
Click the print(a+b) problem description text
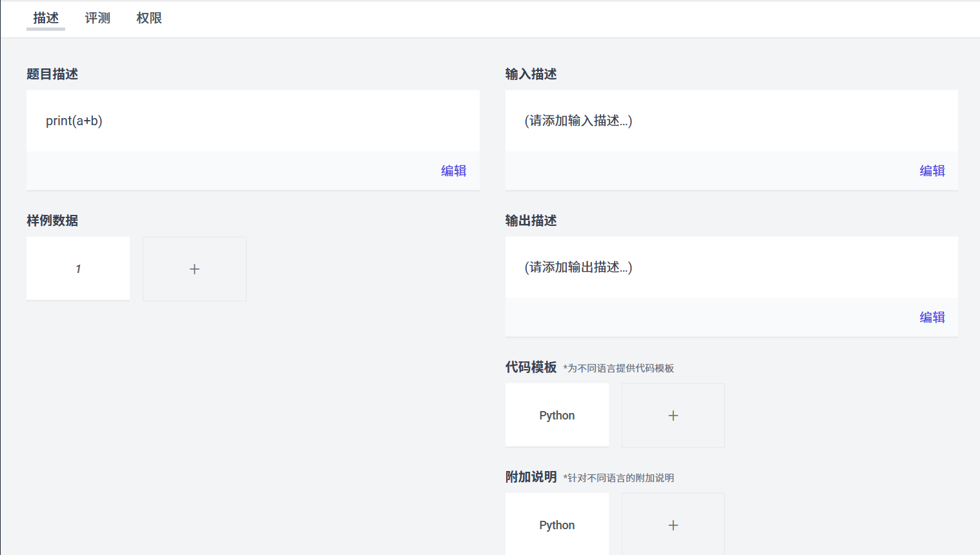click(74, 121)
